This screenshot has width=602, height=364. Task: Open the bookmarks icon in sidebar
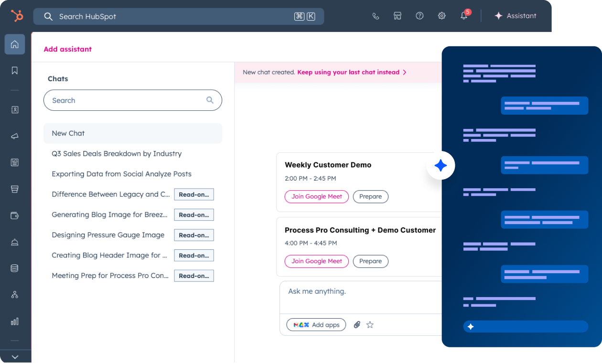(15, 71)
